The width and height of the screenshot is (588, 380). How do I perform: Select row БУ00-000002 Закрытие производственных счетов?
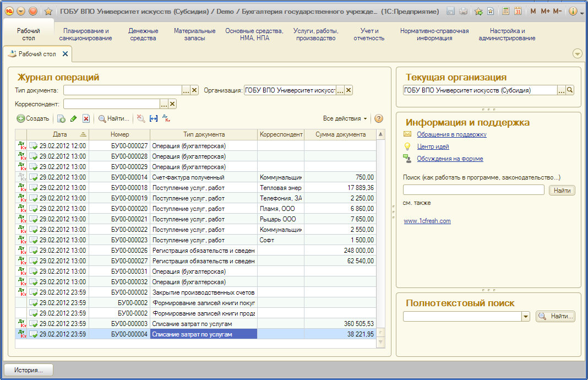tap(195, 292)
